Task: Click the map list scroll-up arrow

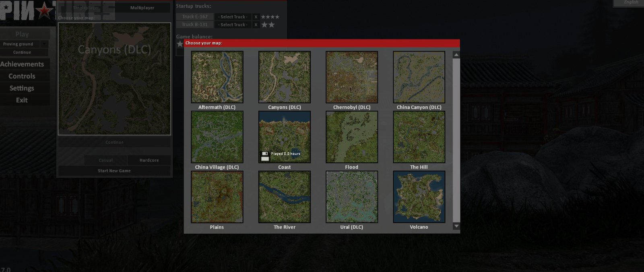Action: tap(456, 55)
